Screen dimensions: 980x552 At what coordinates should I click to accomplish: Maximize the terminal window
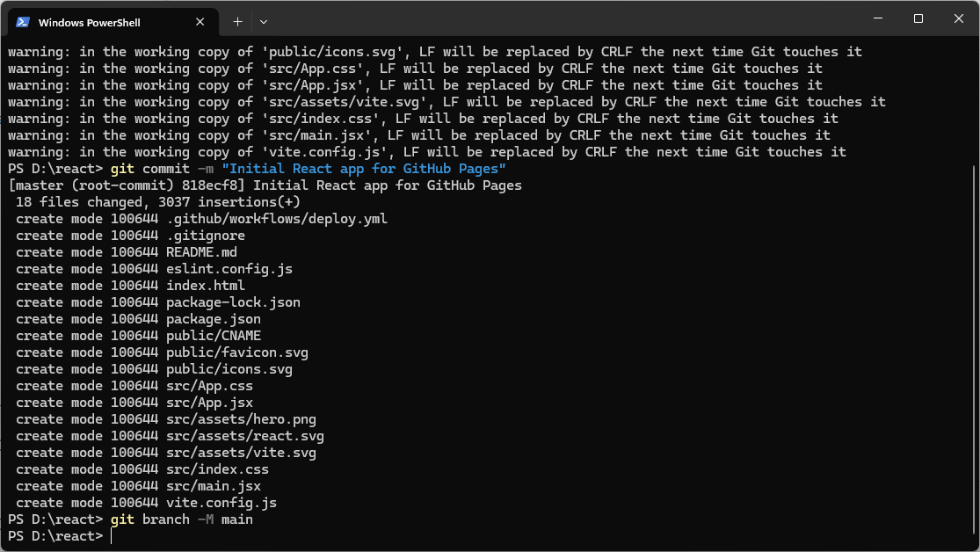[918, 18]
